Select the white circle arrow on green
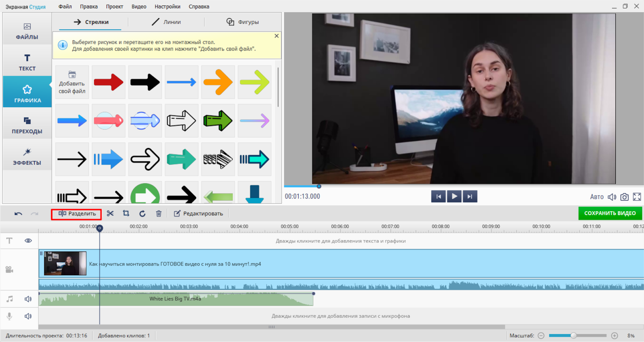The width and height of the screenshot is (644, 342). pyautogui.click(x=145, y=193)
